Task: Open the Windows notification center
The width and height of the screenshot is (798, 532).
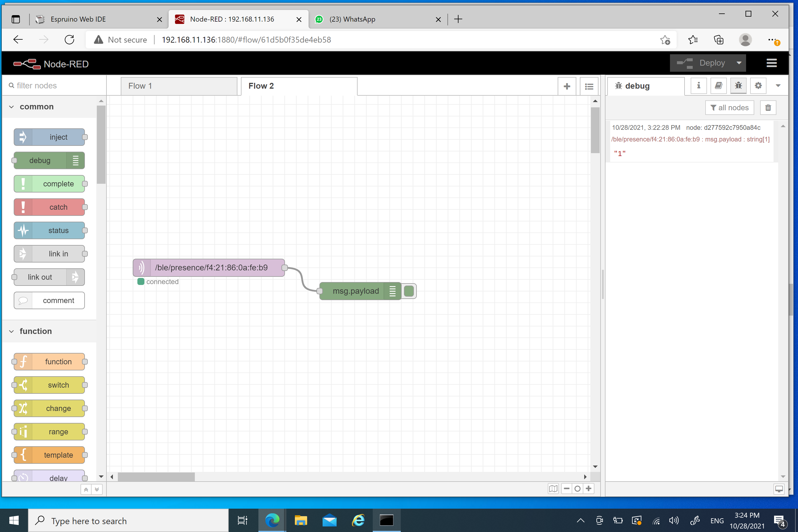Action: [x=780, y=520]
